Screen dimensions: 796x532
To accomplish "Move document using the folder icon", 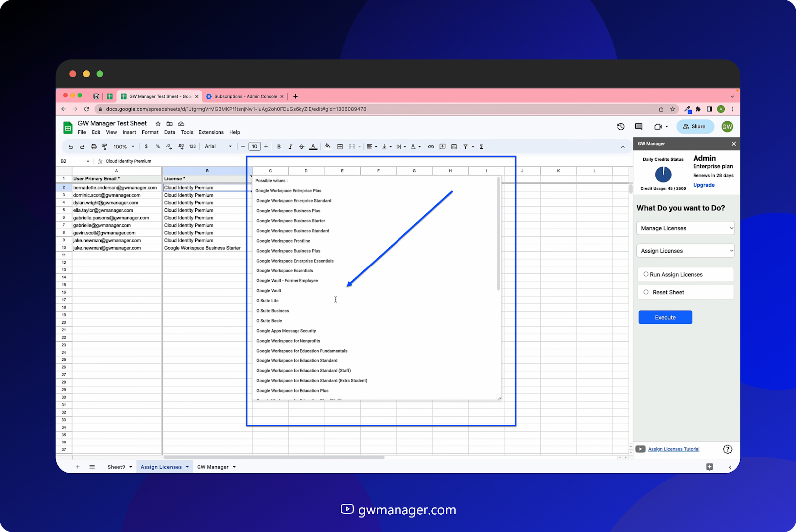I will click(169, 124).
